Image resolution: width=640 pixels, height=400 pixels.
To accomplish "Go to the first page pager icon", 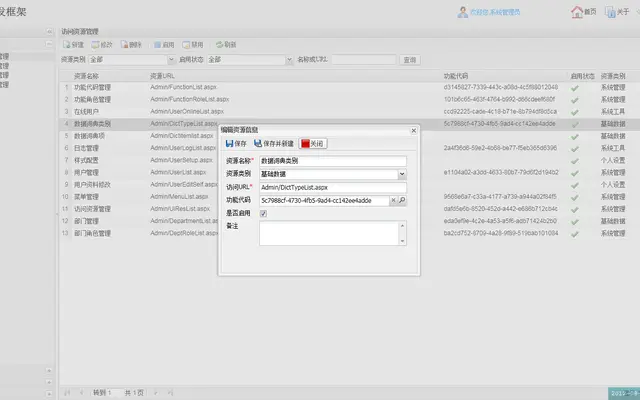I will (67, 393).
